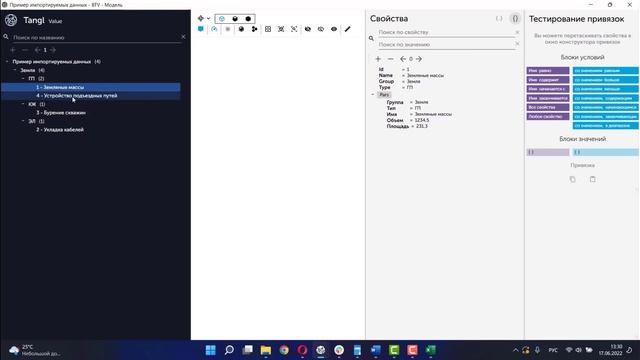This screenshot has width=640, height=360.
Task: Open File Explorer from the taskbar
Action: [x=266, y=350]
